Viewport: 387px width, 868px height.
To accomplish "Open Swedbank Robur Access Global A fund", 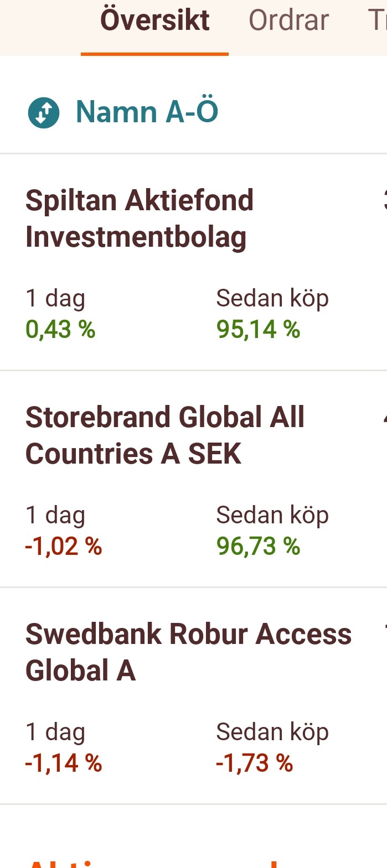I will pyautogui.click(x=188, y=652).
